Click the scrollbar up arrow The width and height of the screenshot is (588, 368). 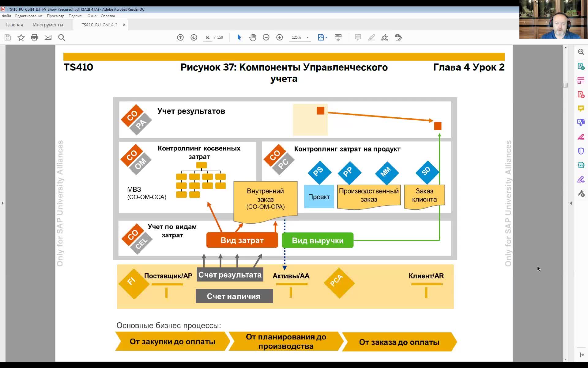566,48
